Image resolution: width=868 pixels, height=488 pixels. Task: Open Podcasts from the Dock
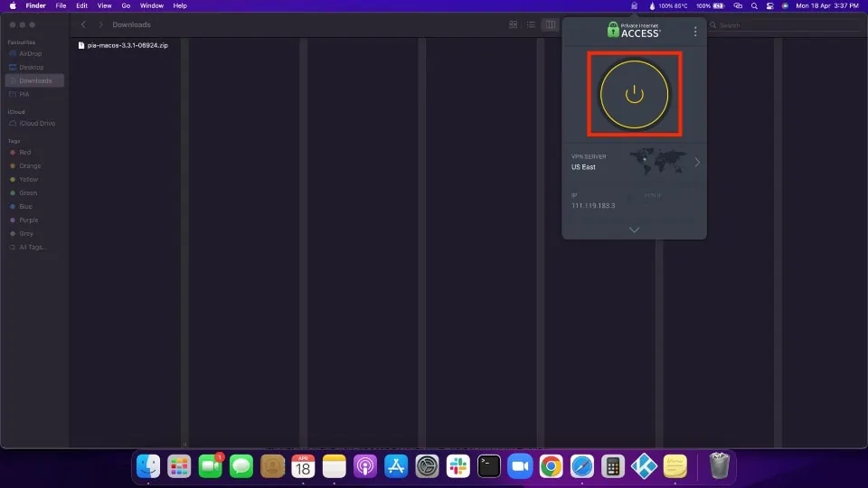tap(365, 466)
